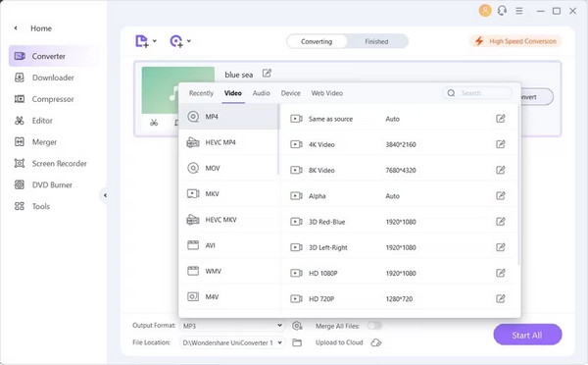Open the Merger tool
588x365 pixels.
pos(36,142)
